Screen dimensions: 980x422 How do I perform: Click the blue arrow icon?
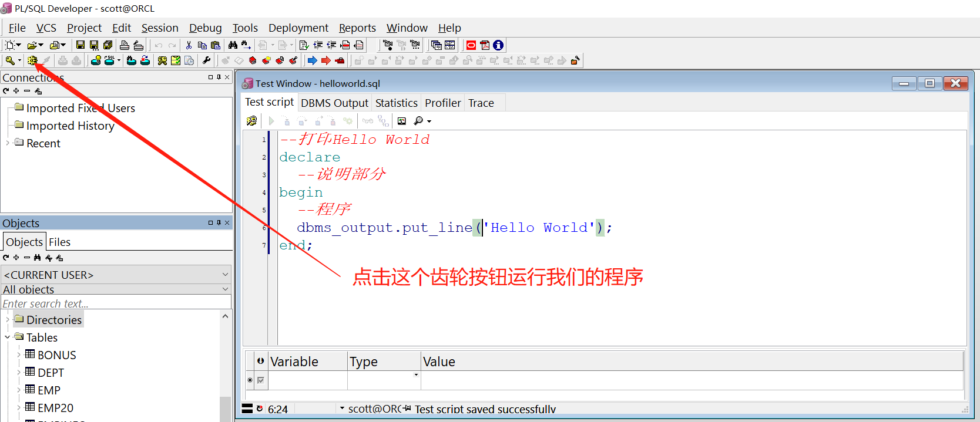[313, 60]
